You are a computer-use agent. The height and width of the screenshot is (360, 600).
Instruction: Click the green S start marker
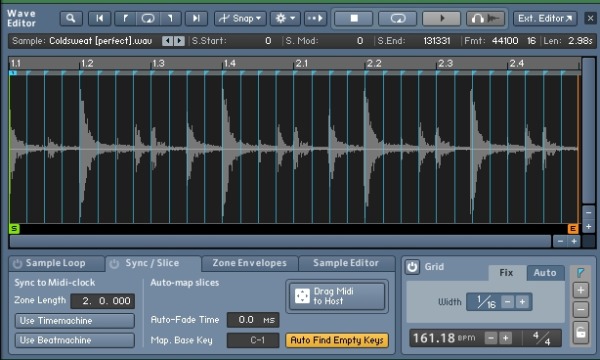click(x=14, y=229)
